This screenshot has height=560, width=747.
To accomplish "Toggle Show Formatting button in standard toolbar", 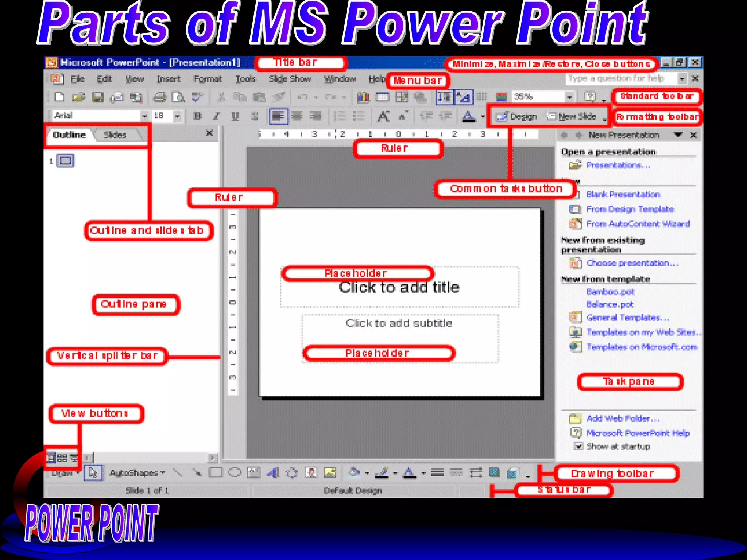I will point(464,97).
